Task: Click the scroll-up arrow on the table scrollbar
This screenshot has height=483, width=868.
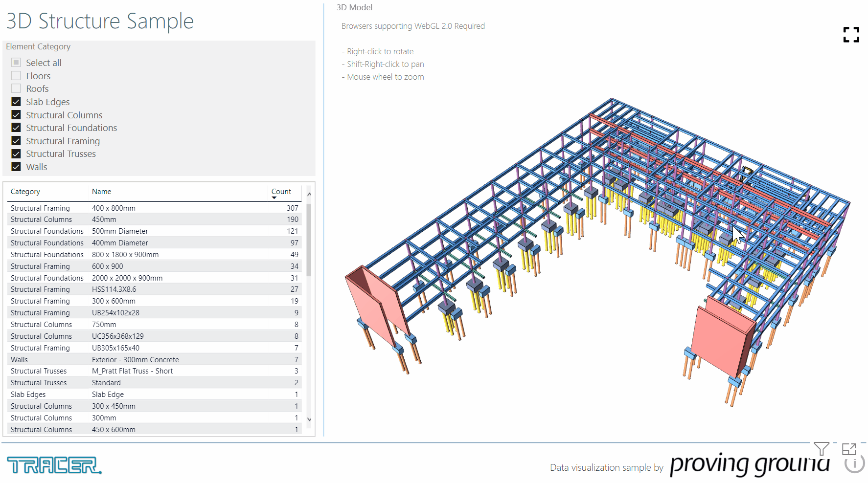Action: (309, 194)
